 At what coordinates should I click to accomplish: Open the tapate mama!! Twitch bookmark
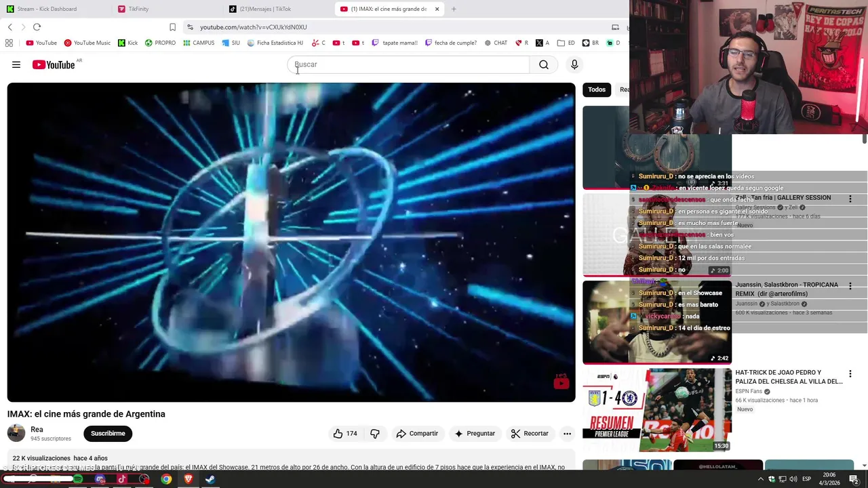click(x=394, y=43)
